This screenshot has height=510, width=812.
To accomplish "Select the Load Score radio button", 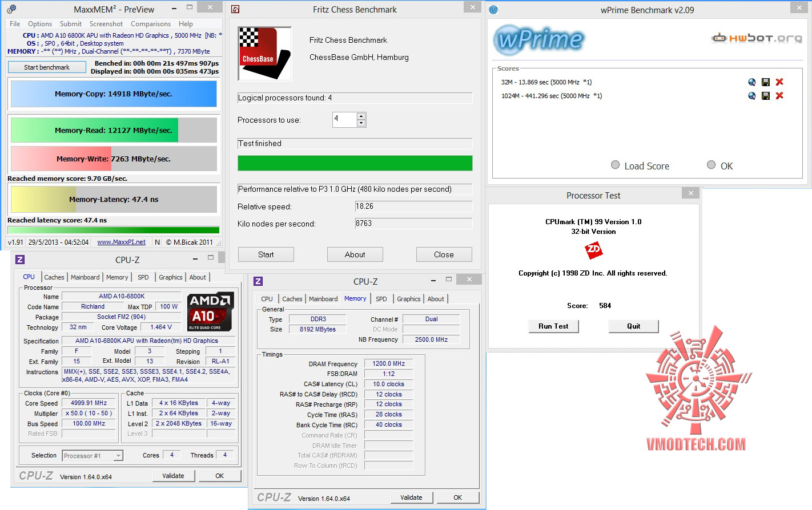I will [x=615, y=165].
